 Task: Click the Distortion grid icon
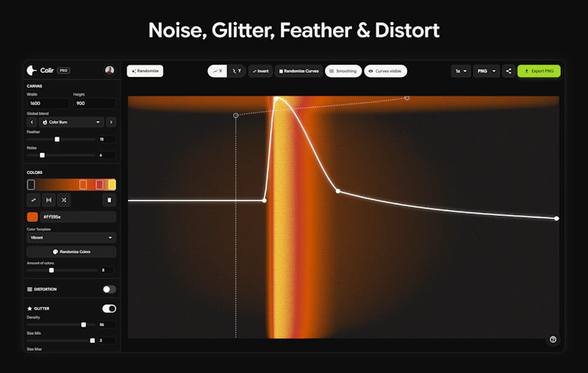coord(29,289)
